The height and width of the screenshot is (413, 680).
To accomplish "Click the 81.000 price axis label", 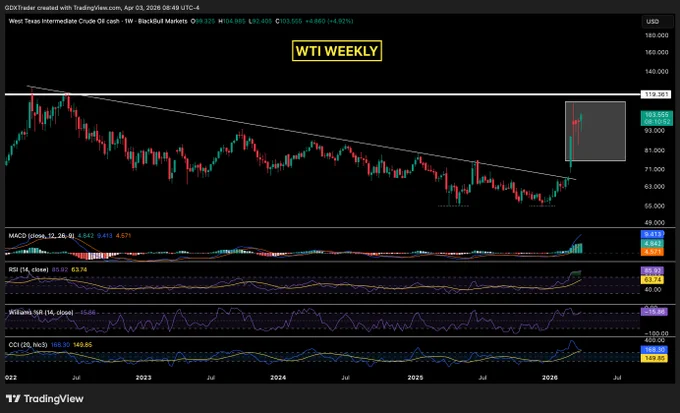I will click(655, 151).
